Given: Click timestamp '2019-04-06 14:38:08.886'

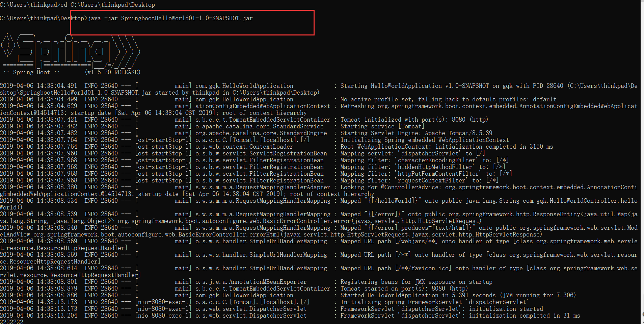Looking at the screenshot, I should click(x=38, y=295).
